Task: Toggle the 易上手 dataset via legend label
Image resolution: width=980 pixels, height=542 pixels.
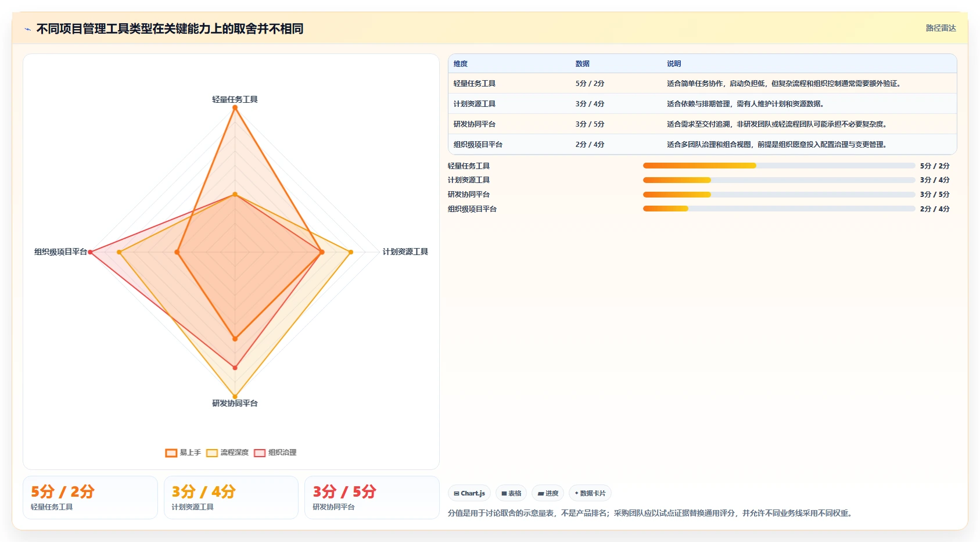Action: coord(190,453)
